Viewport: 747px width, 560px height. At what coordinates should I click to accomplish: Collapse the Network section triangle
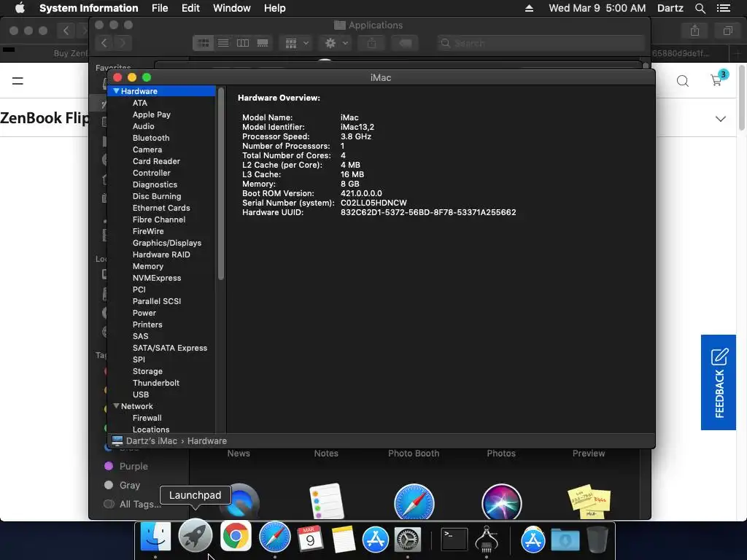pyautogui.click(x=116, y=406)
